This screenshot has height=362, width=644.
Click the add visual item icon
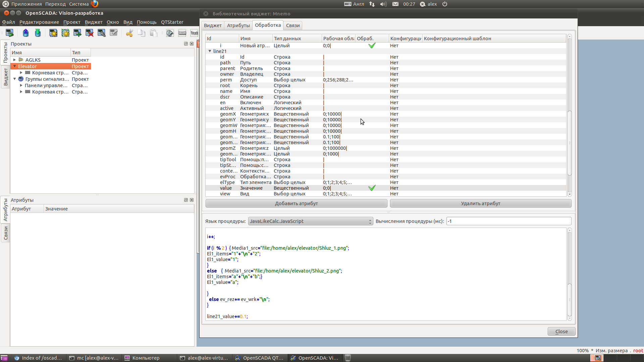pos(77,33)
